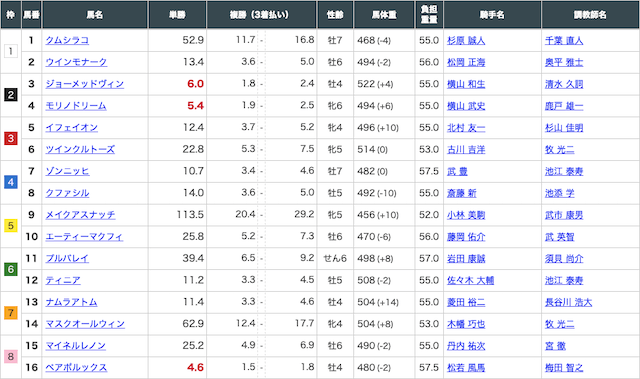640x379 pixels.
Task: Click the blue frame 4 badge
Action: 11,182
